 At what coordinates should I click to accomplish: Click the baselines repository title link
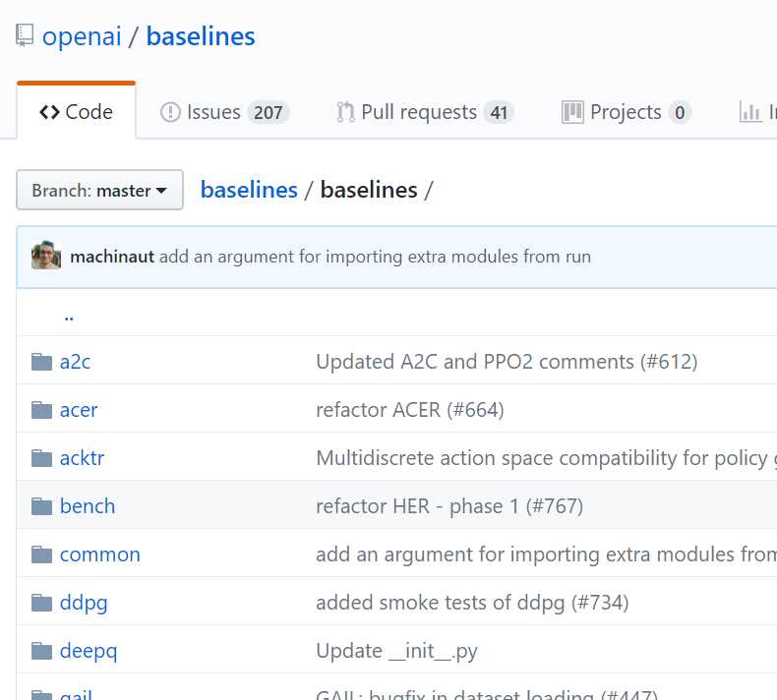click(x=201, y=37)
